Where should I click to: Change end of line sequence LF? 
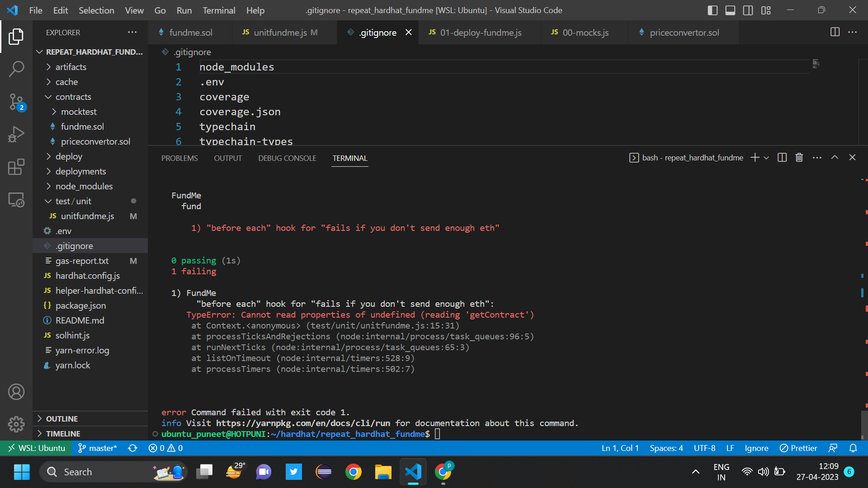click(x=730, y=448)
